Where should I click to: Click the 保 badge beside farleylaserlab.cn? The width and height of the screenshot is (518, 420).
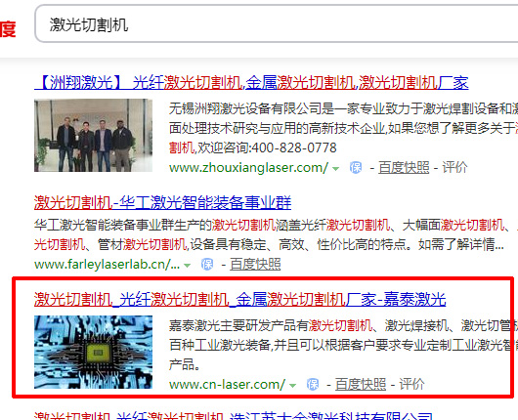click(x=207, y=264)
